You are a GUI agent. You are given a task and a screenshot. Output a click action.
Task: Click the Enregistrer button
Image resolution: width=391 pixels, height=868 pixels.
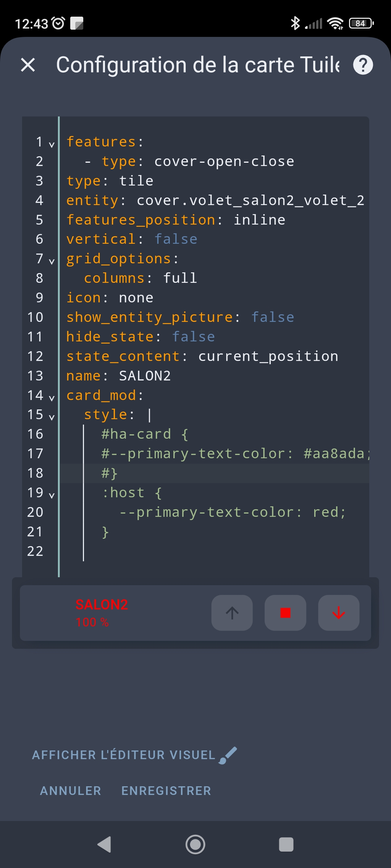[166, 791]
